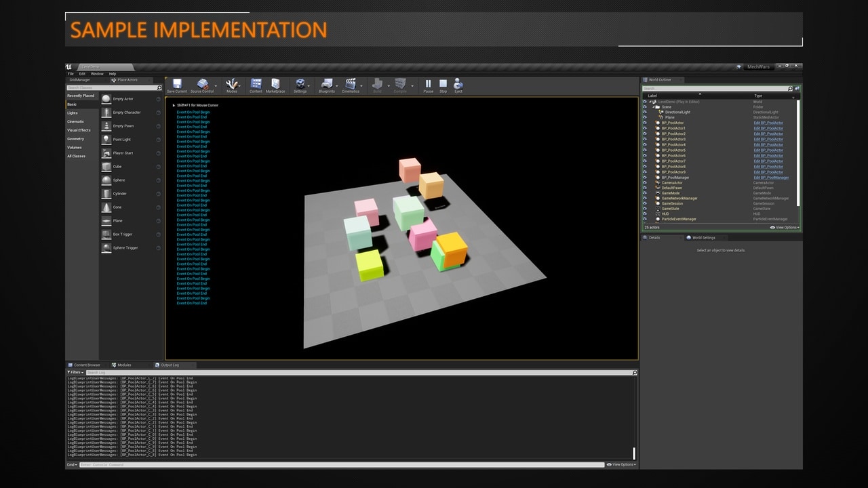
Task: Toggle visibility of the CameraActor row
Action: tap(645, 183)
